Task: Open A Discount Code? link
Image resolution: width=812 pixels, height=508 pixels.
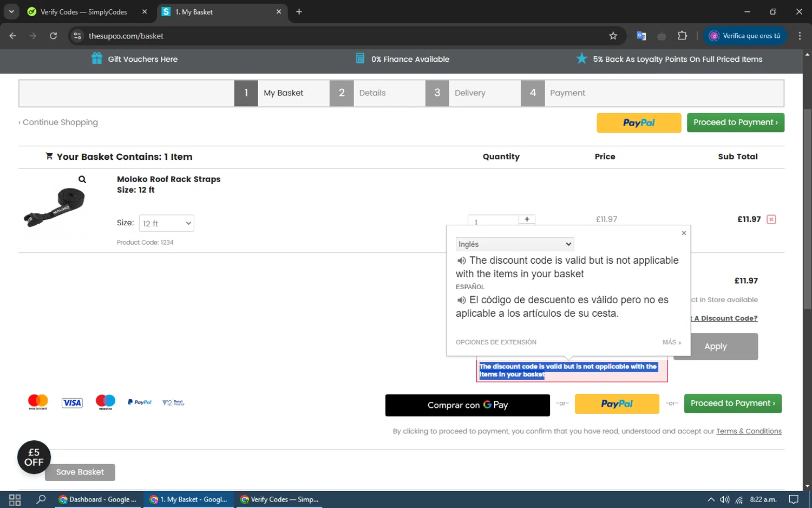Action: (725, 318)
